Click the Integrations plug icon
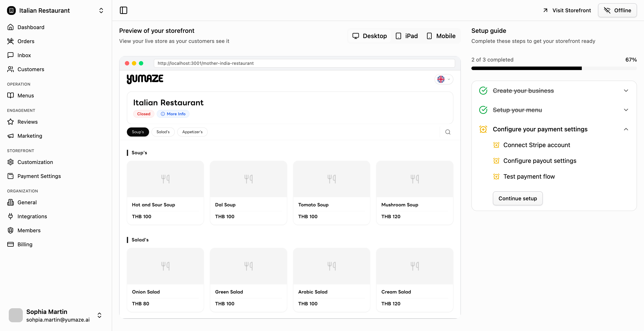This screenshot has height=331, width=644. point(11,216)
